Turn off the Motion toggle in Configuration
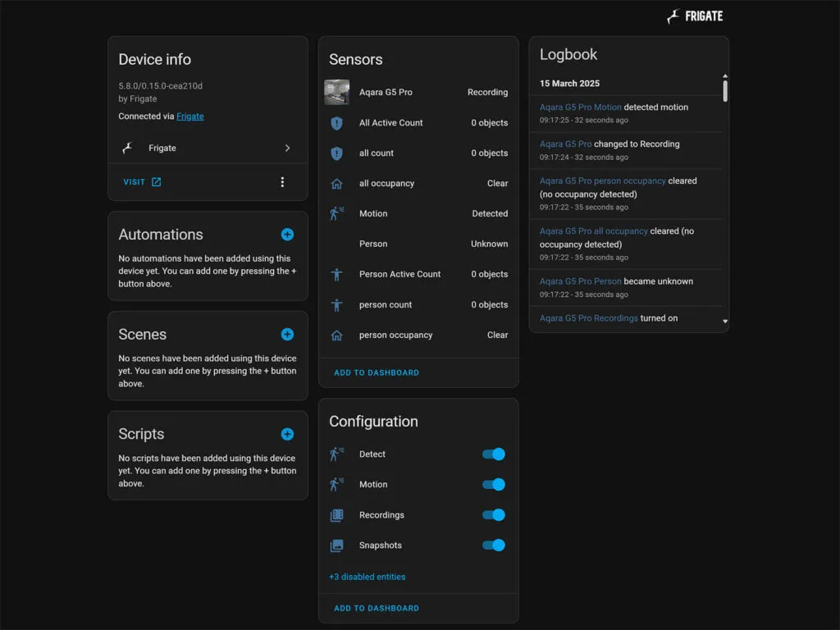The image size is (840, 630). coord(493,484)
